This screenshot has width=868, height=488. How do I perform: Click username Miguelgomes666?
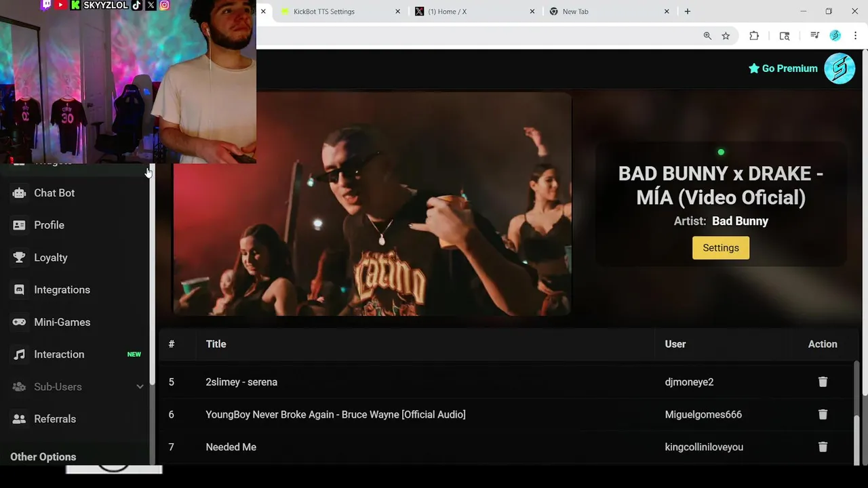click(x=703, y=414)
